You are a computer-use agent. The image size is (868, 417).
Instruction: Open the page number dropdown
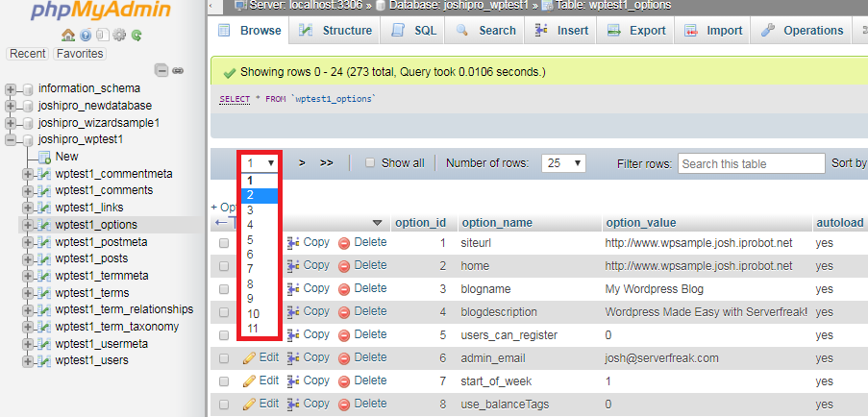pos(260,163)
